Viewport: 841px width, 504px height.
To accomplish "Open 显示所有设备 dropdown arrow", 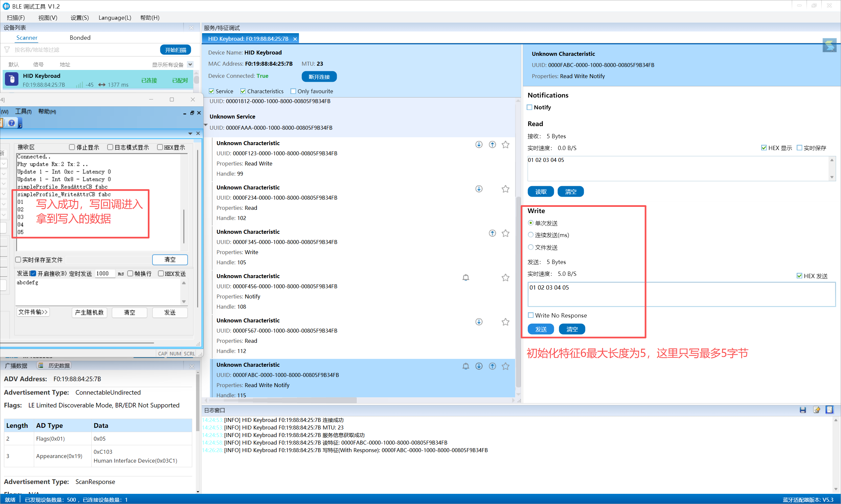I will pyautogui.click(x=190, y=65).
